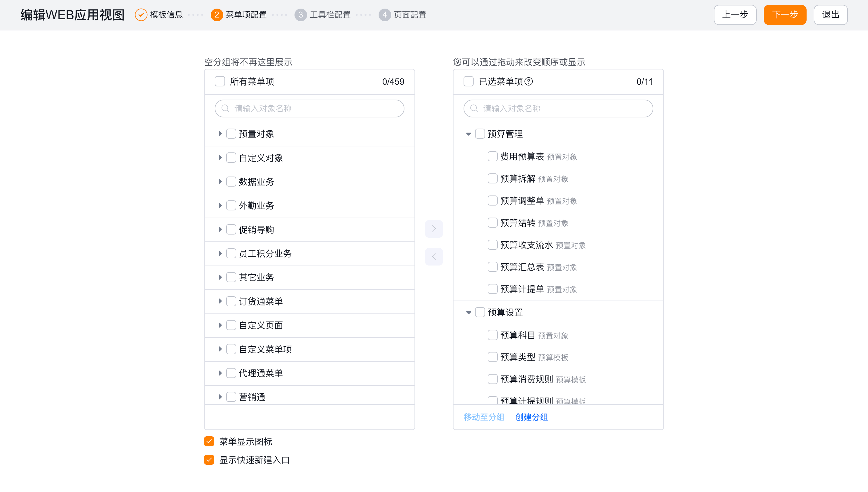Click search icon in right panel search box
868x492 pixels.
tap(474, 109)
